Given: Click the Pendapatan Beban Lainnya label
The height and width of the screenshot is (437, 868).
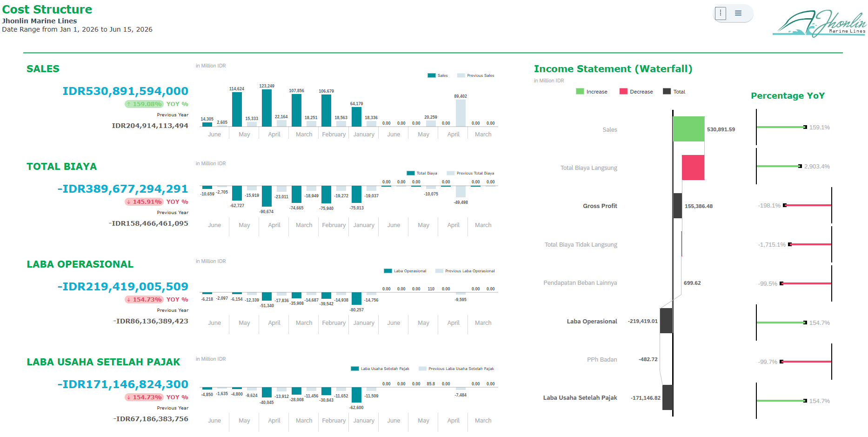Looking at the screenshot, I should coord(580,282).
